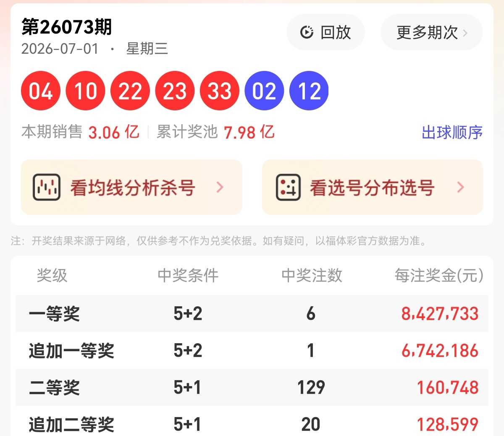The height and width of the screenshot is (436, 504).
Task: Tap the column header 每注奖金(元)
Action: 439,276
